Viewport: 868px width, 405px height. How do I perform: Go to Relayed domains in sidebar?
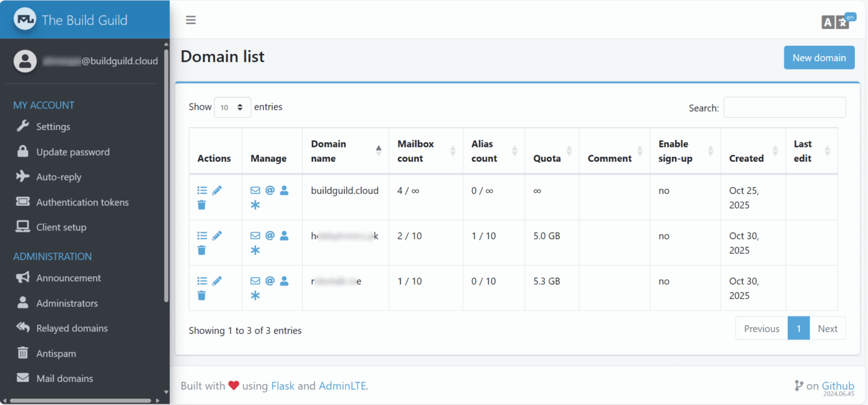72,328
